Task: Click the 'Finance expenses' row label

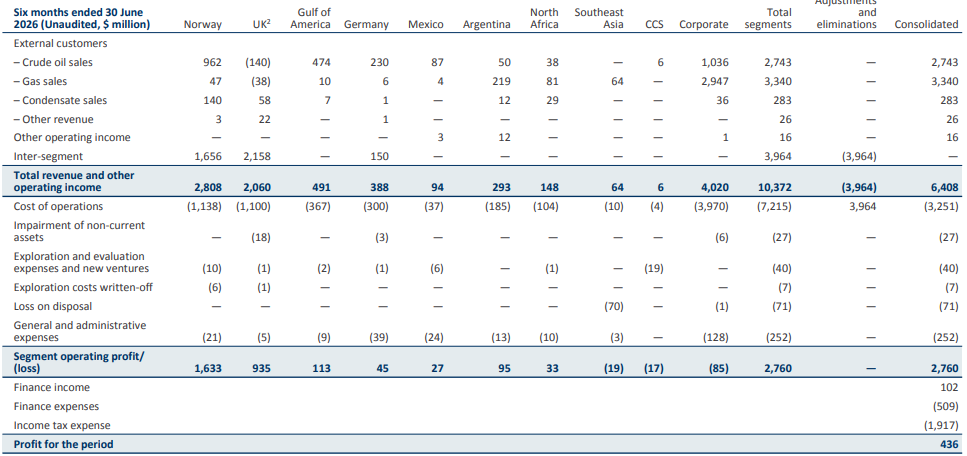Action: pyautogui.click(x=56, y=407)
